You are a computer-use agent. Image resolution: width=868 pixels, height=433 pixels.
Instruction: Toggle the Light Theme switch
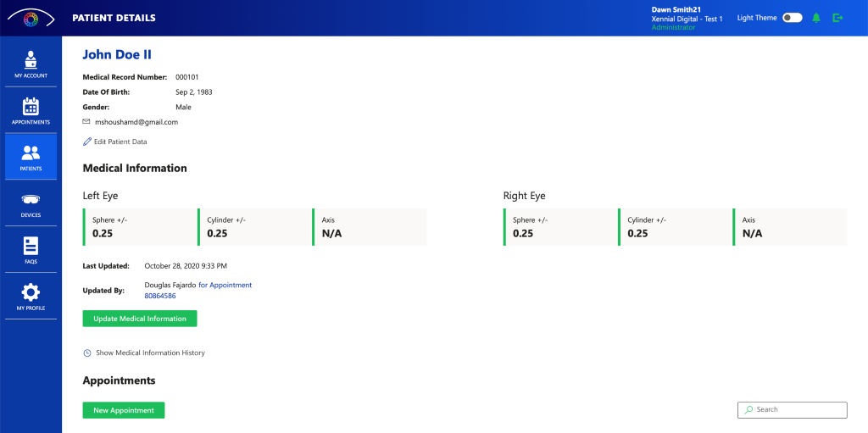coord(793,18)
